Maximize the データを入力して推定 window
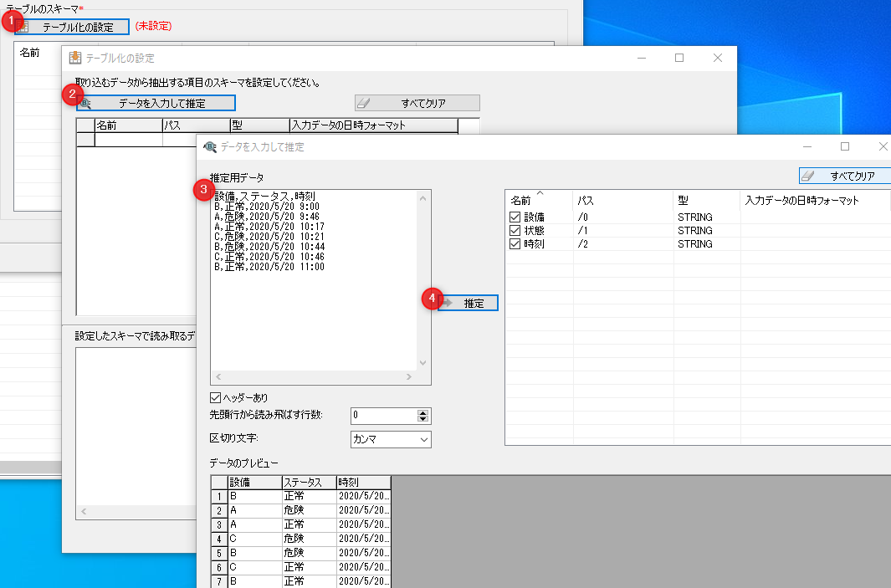The image size is (891, 588). [845, 146]
